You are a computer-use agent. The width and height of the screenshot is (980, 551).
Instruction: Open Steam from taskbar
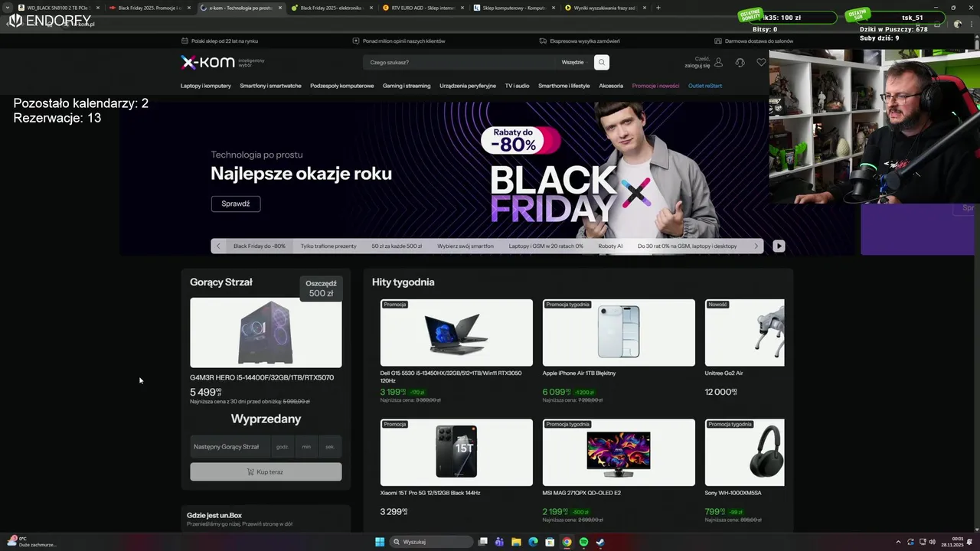[600, 542]
